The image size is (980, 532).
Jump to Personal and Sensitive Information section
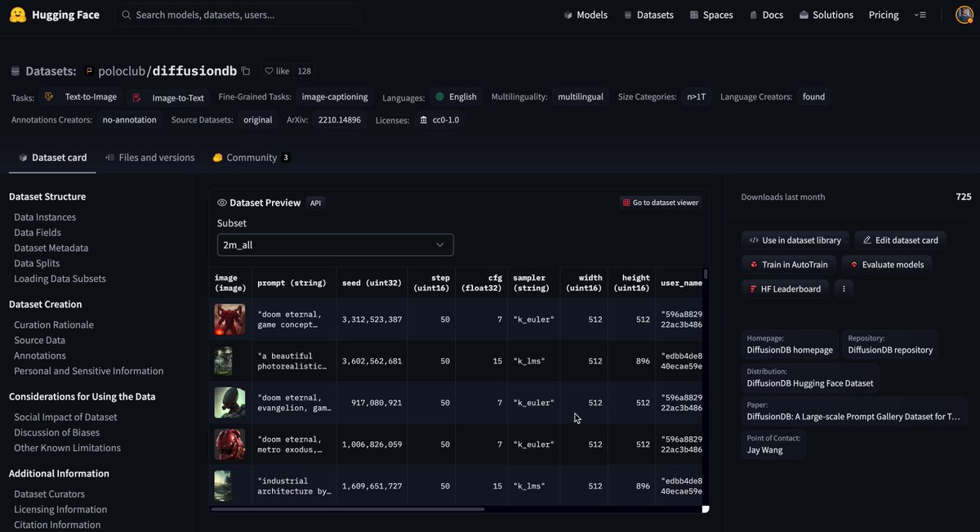(88, 371)
